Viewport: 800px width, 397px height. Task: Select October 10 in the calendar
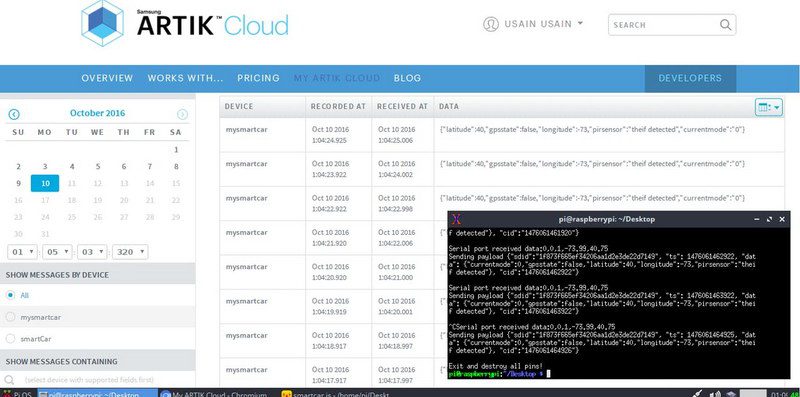tap(45, 183)
